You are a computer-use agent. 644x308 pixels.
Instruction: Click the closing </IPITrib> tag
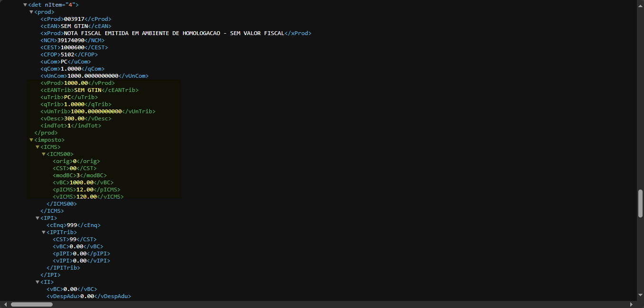point(63,268)
